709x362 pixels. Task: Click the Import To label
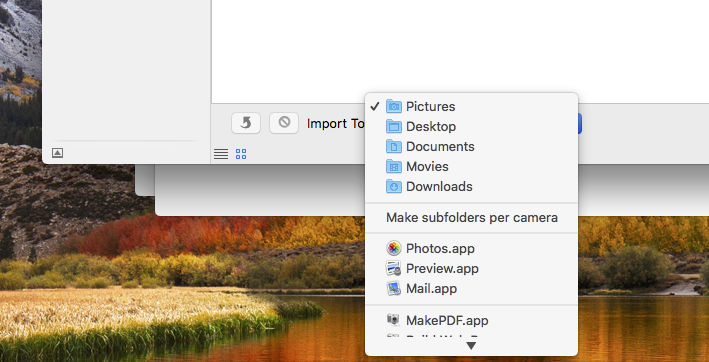tap(335, 123)
